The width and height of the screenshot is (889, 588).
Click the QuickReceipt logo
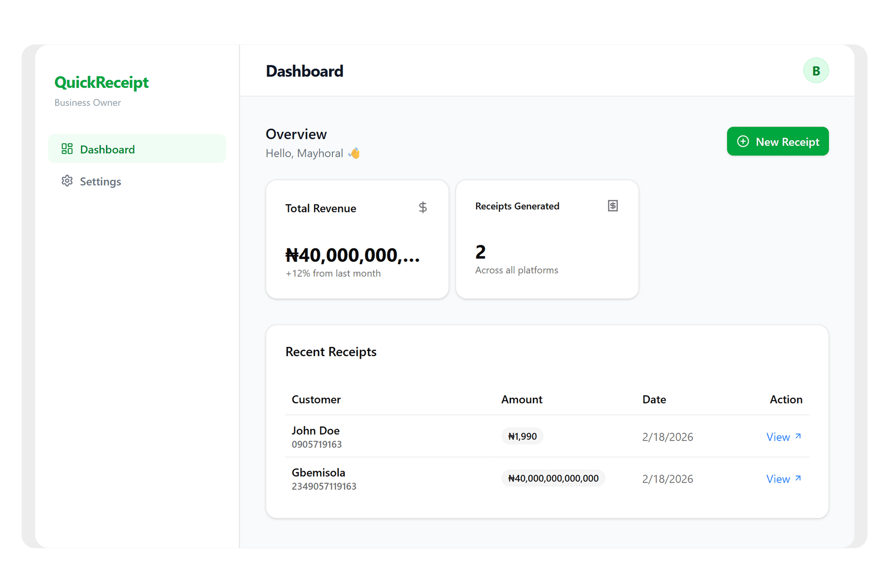click(x=101, y=82)
